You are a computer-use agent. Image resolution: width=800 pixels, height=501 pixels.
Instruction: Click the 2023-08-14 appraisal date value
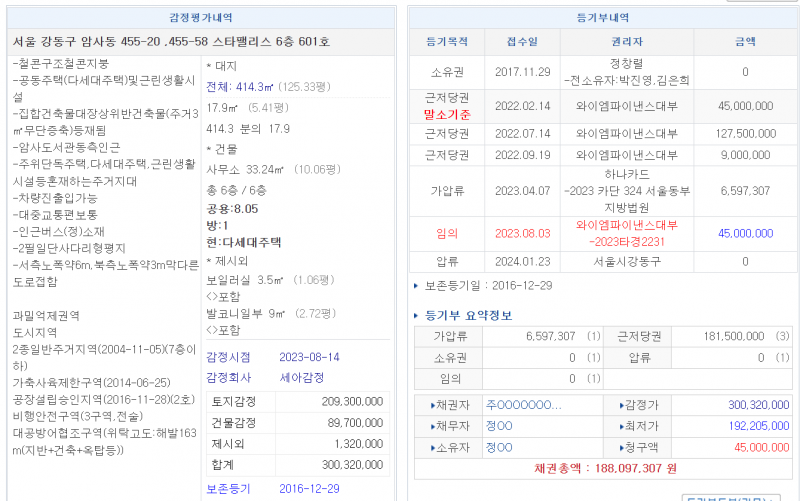(310, 357)
